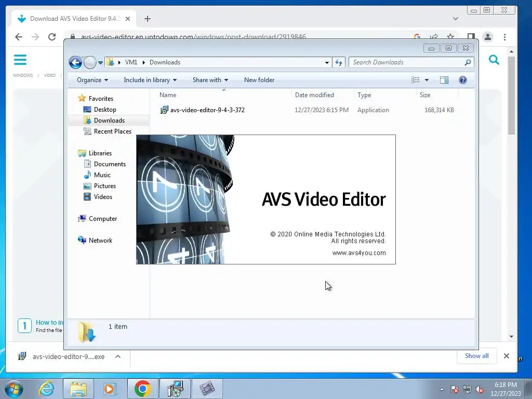The image size is (532, 399).
Task: Open Windows Explorer taskbar icon
Action: pyautogui.click(x=78, y=389)
